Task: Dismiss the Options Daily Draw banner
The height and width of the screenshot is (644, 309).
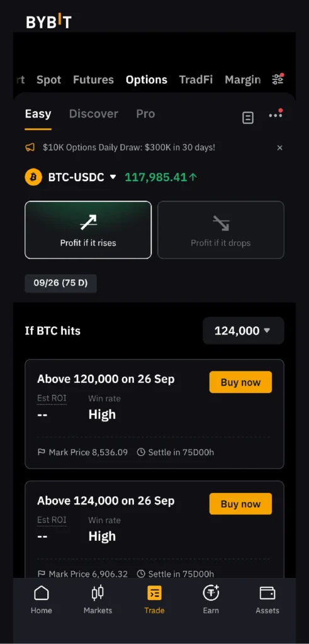Action: [x=280, y=147]
